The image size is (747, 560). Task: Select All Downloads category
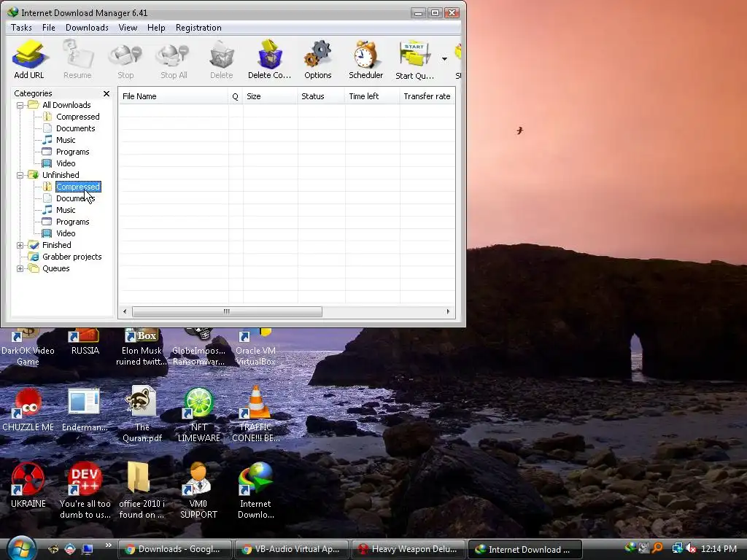point(66,105)
